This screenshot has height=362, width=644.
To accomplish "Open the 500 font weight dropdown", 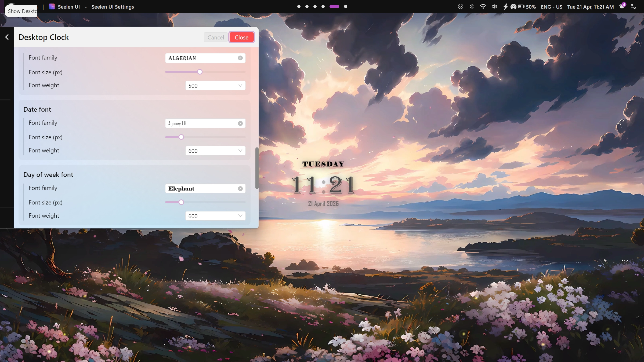I will (x=215, y=85).
